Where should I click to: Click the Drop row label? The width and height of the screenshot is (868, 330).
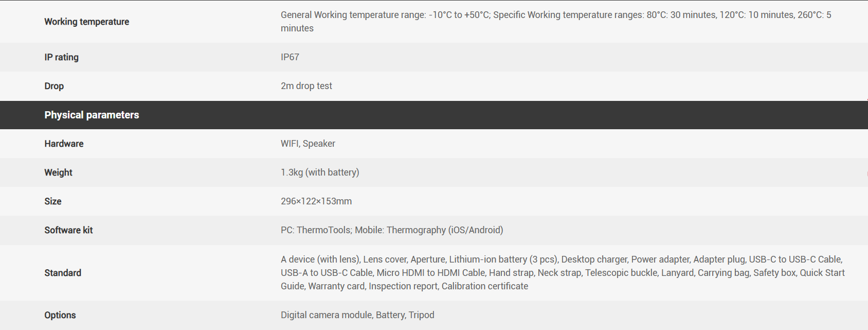[x=54, y=86]
